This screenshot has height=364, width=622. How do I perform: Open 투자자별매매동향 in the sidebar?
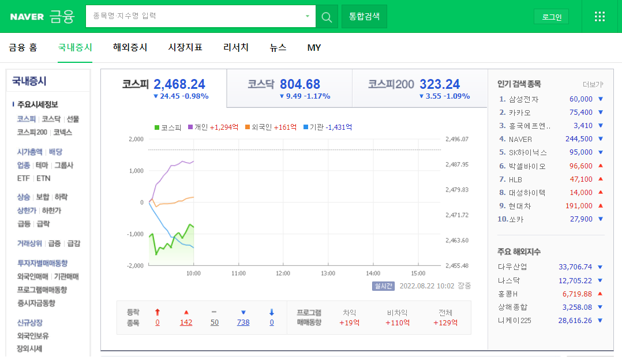pos(43,263)
